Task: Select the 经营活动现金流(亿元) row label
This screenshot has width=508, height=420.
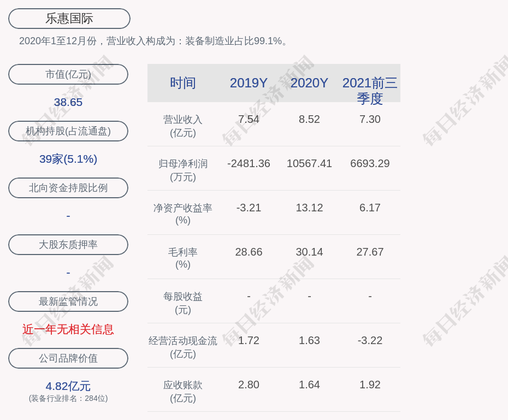Action: pos(183,347)
